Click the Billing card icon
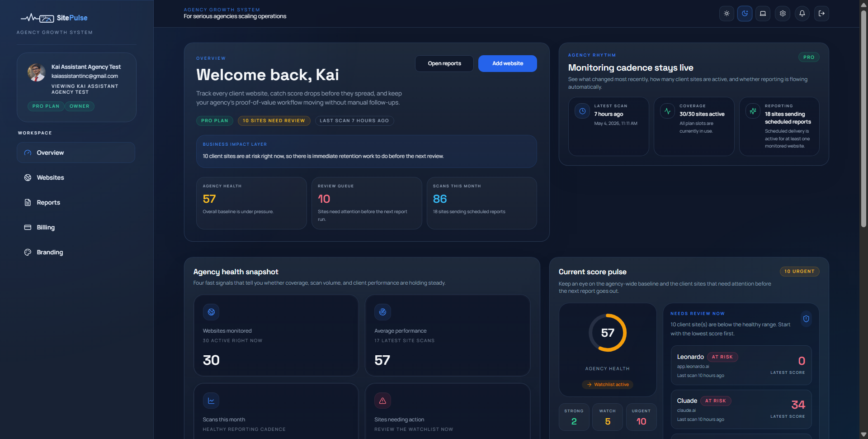The width and height of the screenshot is (868, 439). (28, 227)
